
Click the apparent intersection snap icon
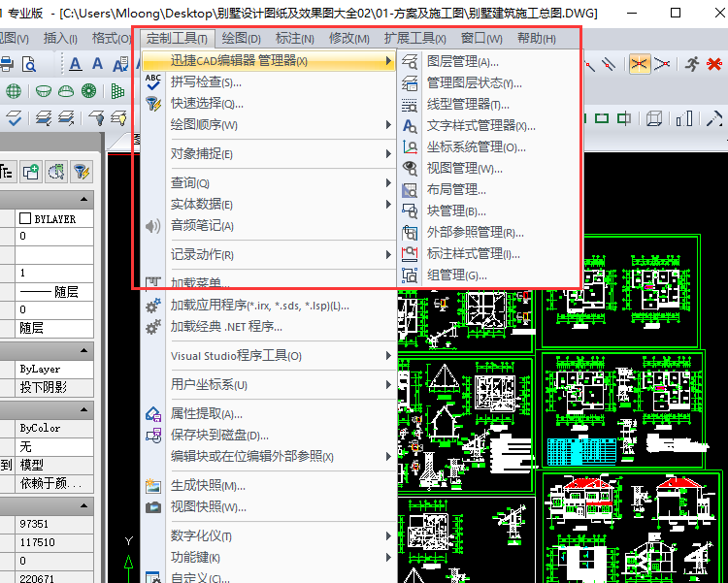[663, 64]
